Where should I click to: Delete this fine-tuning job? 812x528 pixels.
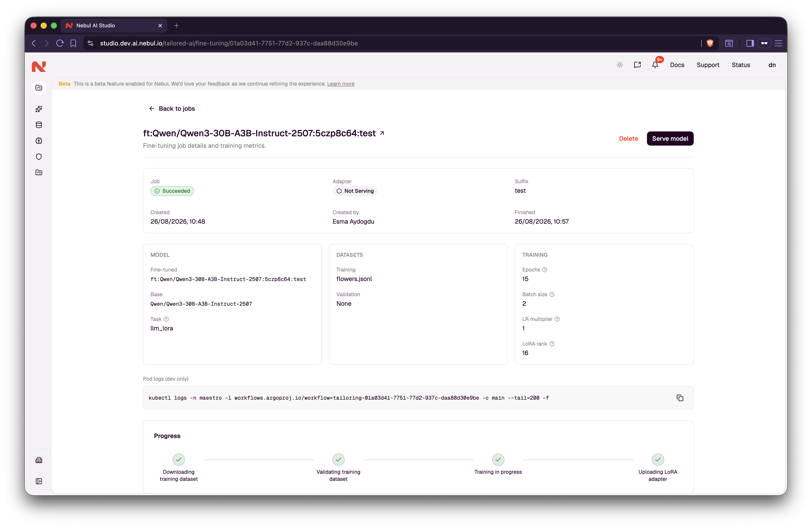click(x=628, y=139)
